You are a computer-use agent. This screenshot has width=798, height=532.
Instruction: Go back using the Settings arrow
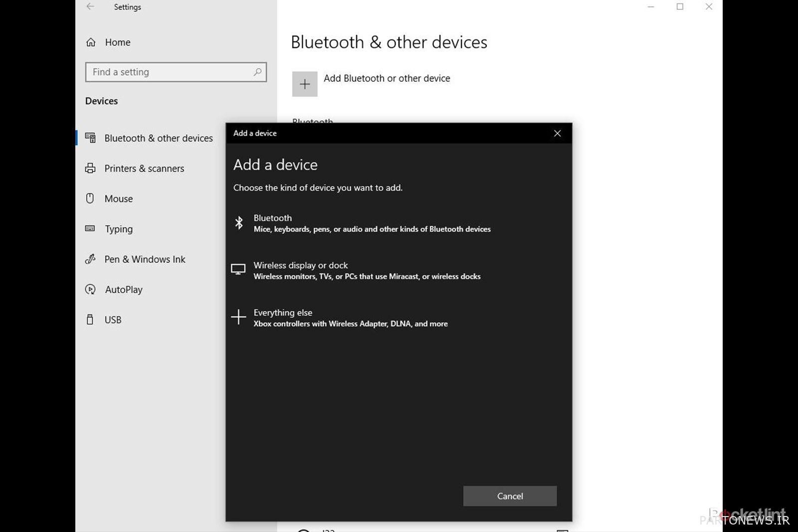tap(90, 7)
